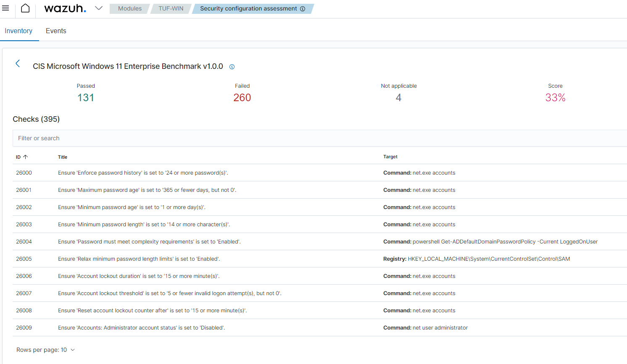Open the Modules breadcrumb
The height and width of the screenshot is (364, 627).
click(129, 9)
